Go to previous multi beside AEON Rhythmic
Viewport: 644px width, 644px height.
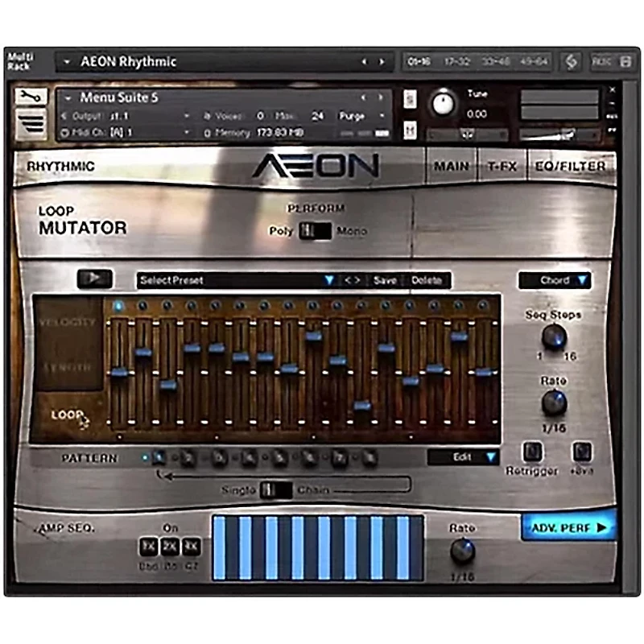365,62
